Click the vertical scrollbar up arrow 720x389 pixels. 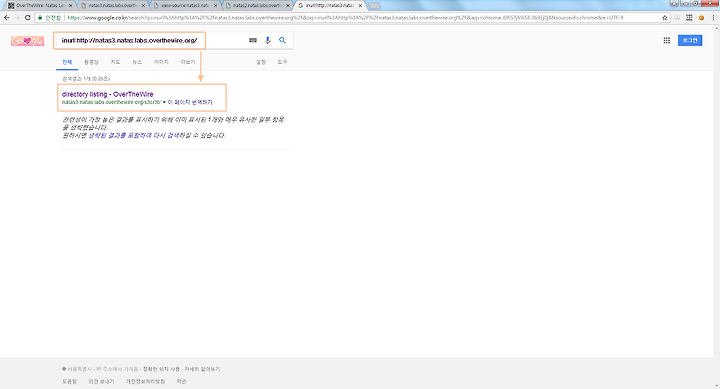(x=716, y=28)
